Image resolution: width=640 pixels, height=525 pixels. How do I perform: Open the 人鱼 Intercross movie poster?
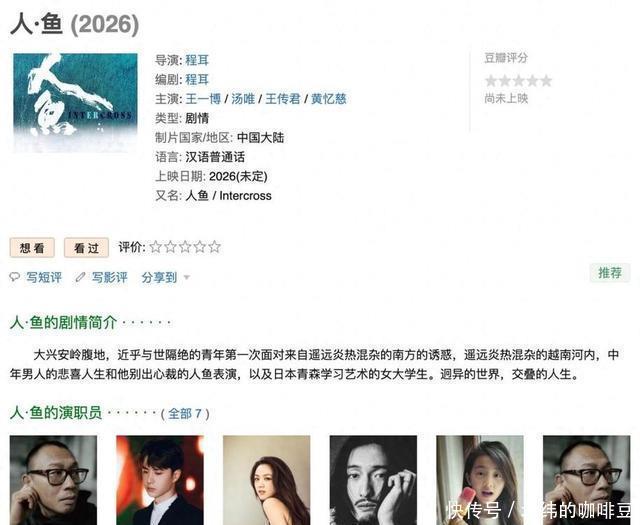(76, 103)
